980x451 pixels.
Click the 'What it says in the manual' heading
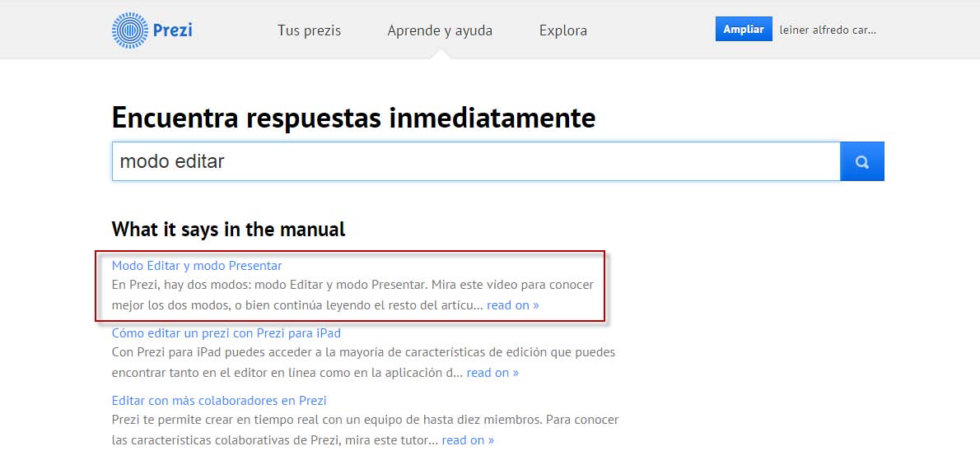coord(228,230)
